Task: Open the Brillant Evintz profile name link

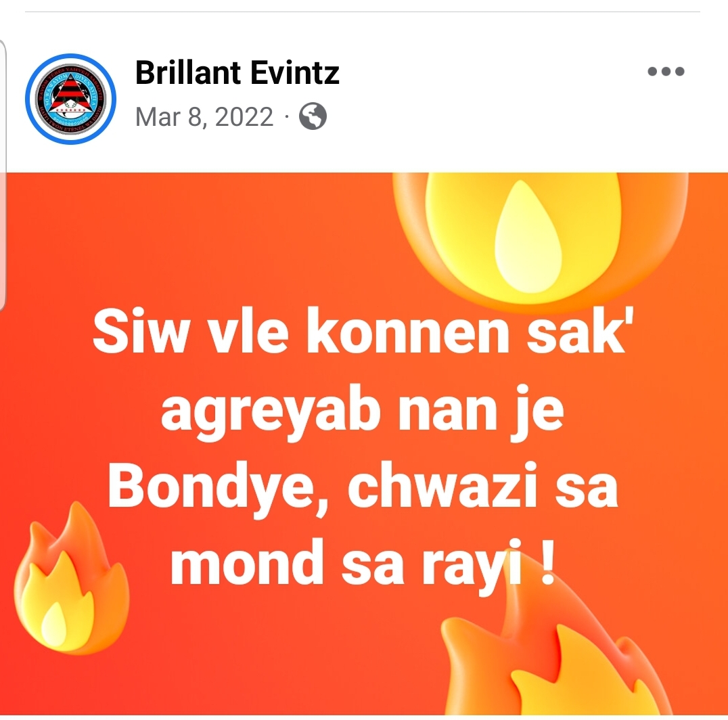Action: click(237, 73)
